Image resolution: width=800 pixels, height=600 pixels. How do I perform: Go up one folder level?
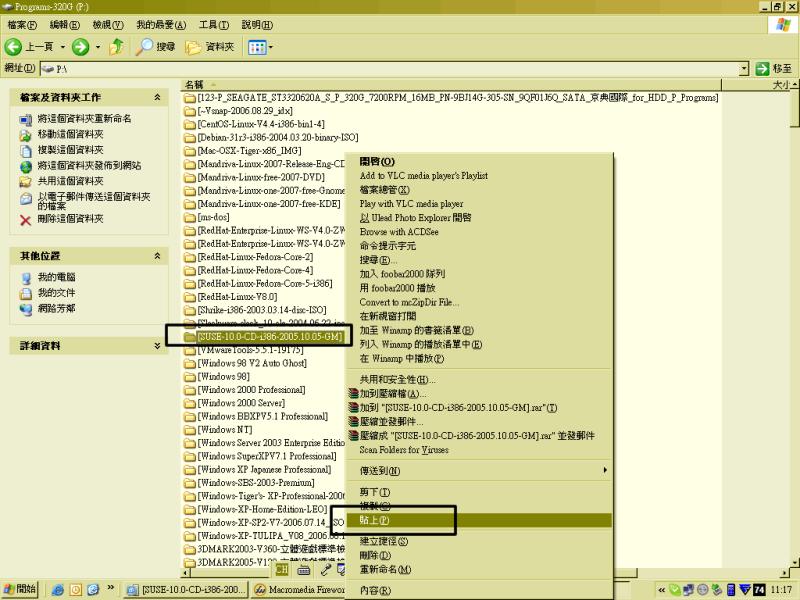point(117,47)
